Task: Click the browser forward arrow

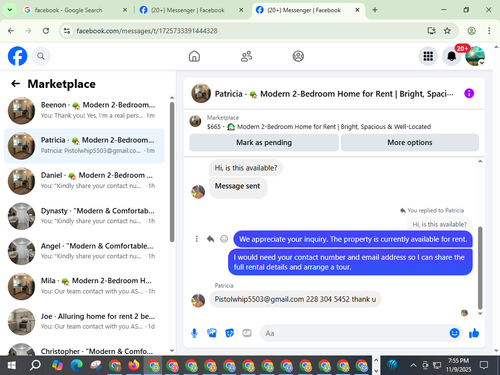Action: point(28,31)
